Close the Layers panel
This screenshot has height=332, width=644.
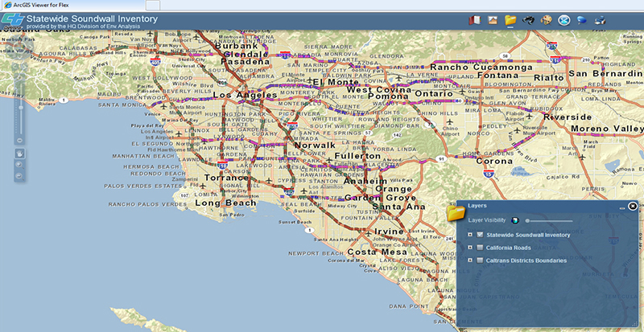pyautogui.click(x=633, y=206)
